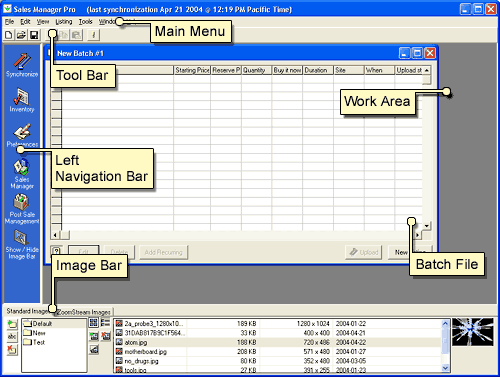Click the 'abc' rename folder icon
500x377 pixels.
12,337
